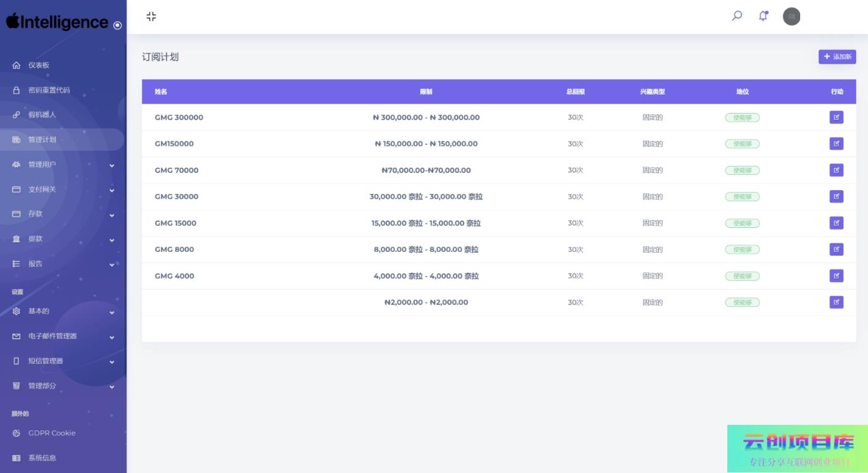Click edit icon for GMG 15000 plan
The image size is (868, 473).
coord(836,223)
